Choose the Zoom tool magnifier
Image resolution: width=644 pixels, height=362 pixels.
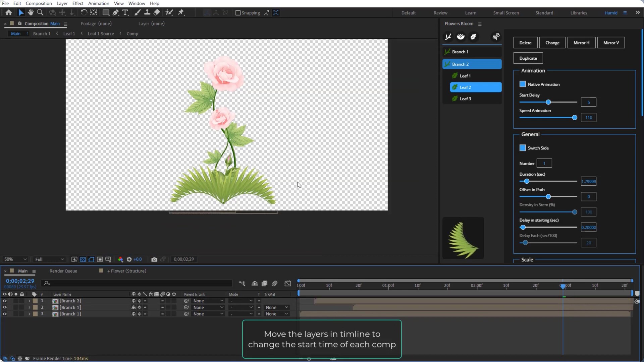(x=40, y=13)
